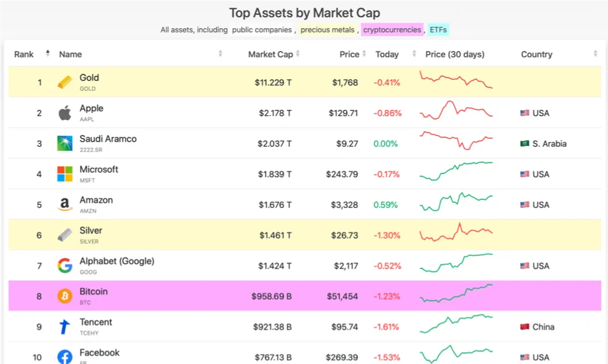The height and width of the screenshot is (364, 608).
Task: Click the Amazon logo icon
Action: (x=65, y=204)
